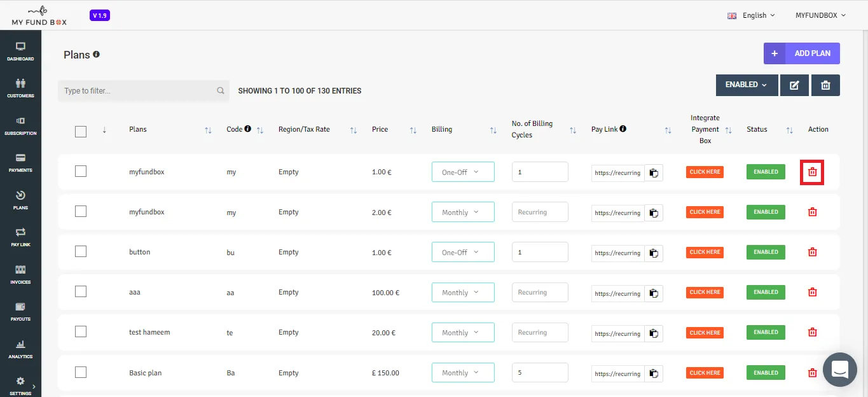Check the box for the button plan
Screen dimensions: 868x397
click(81, 251)
